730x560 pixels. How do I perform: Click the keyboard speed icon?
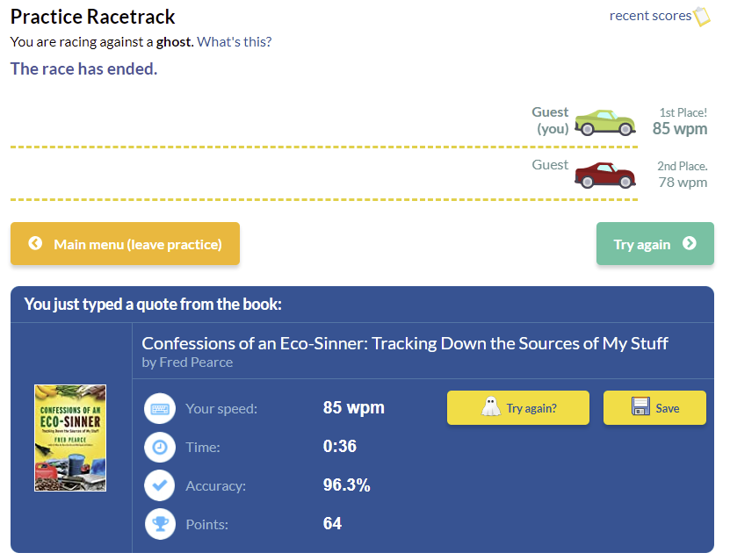[160, 408]
